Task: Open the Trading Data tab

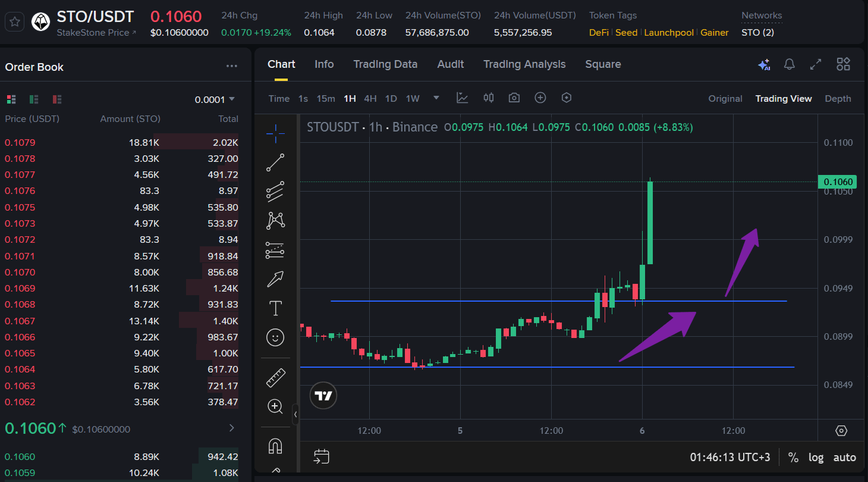Action: click(x=385, y=64)
